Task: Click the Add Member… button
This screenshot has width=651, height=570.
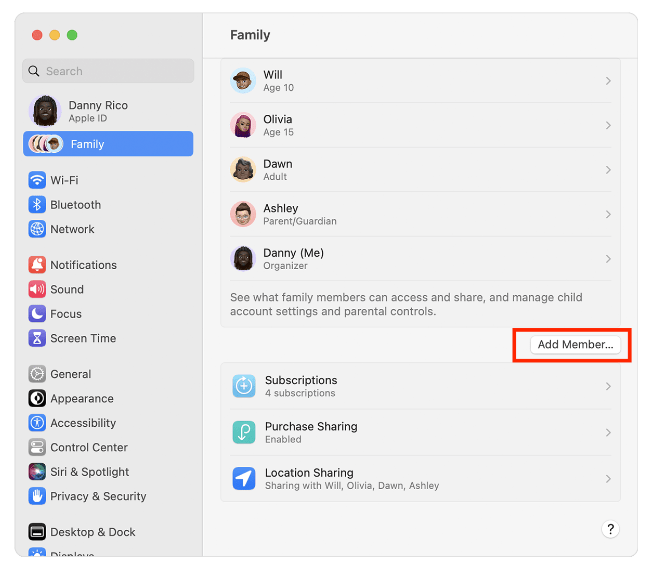Action: pyautogui.click(x=575, y=345)
